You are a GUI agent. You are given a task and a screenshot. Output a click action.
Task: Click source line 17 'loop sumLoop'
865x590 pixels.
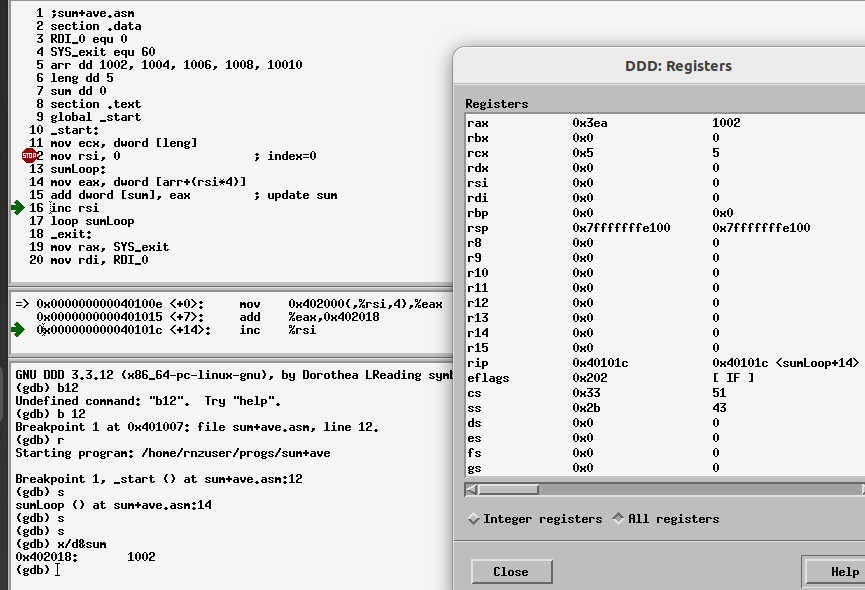92,221
